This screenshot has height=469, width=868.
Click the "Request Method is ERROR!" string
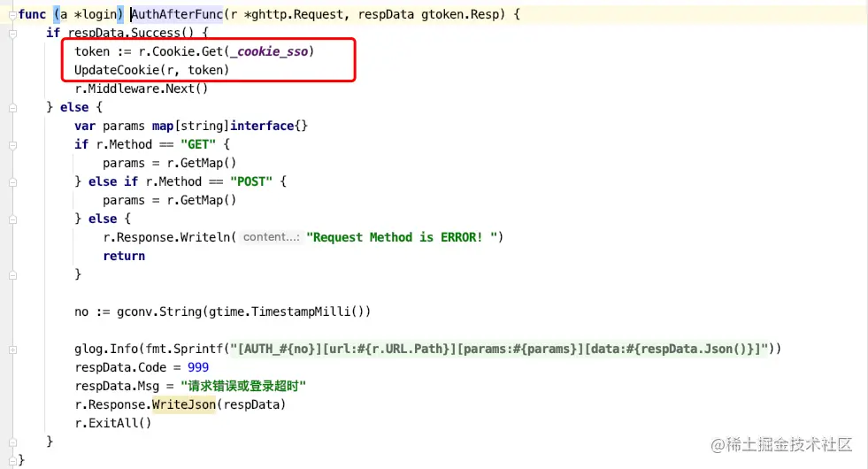402,237
